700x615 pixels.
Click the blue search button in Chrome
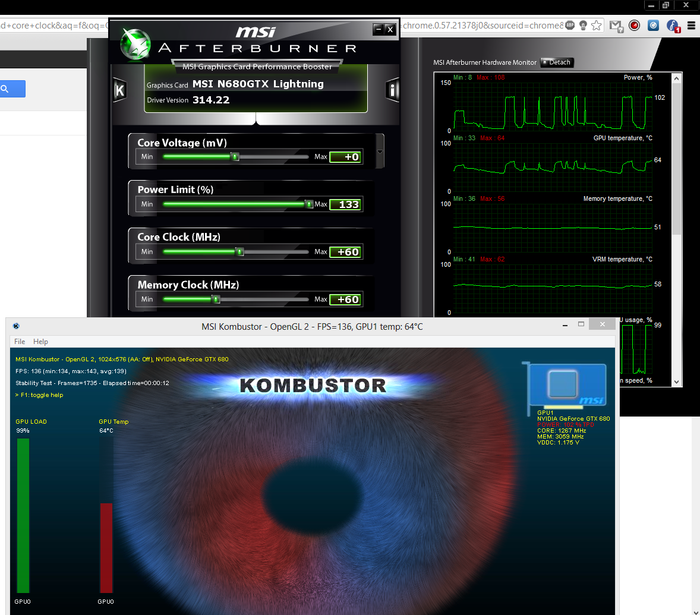[x=12, y=89]
